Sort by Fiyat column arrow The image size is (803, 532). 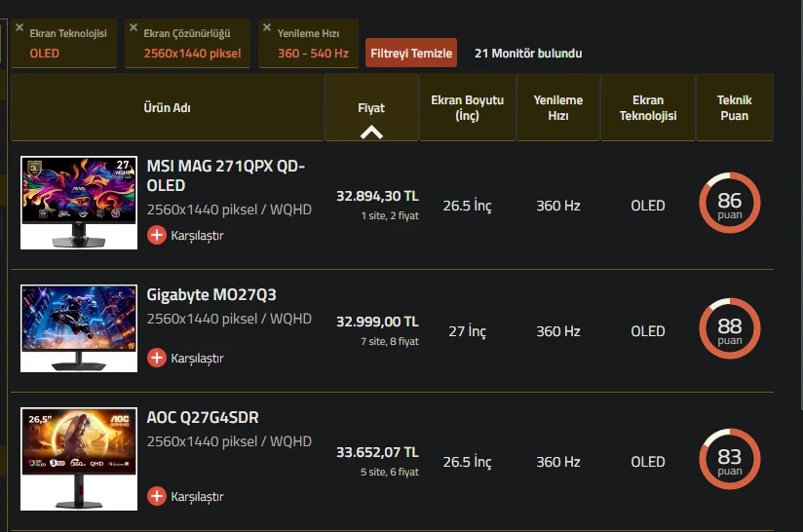pos(371,132)
